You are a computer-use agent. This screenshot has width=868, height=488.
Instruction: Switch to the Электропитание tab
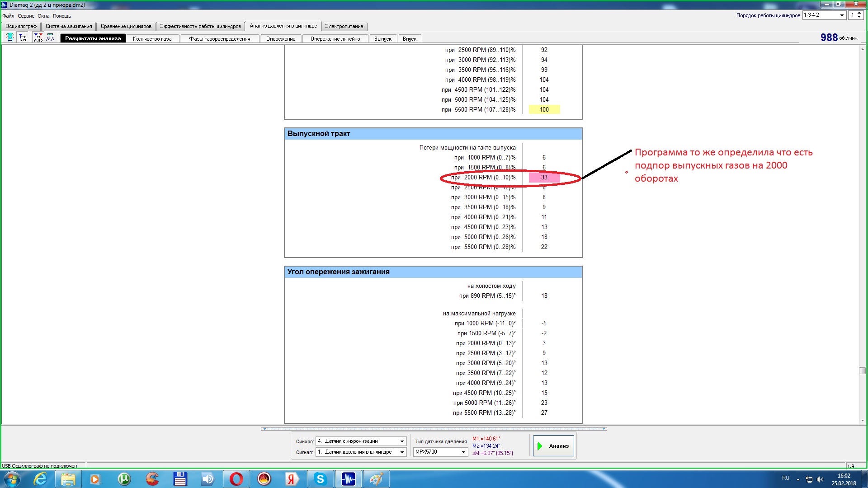344,26
